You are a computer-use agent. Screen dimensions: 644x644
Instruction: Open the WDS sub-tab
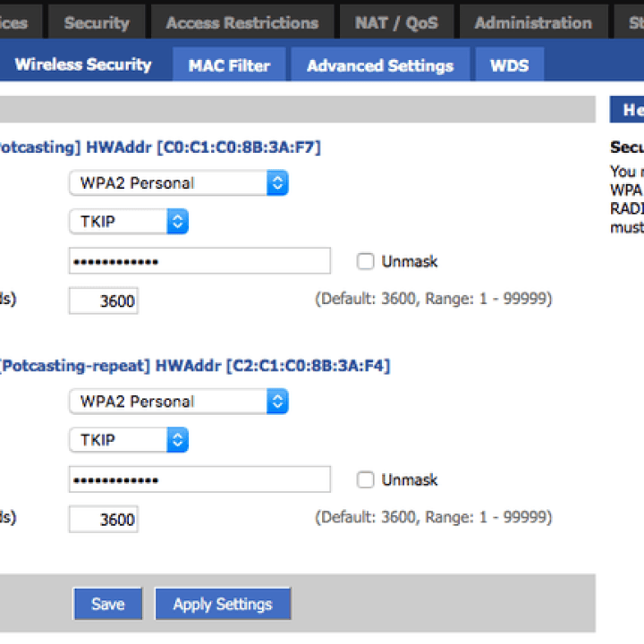(509, 65)
